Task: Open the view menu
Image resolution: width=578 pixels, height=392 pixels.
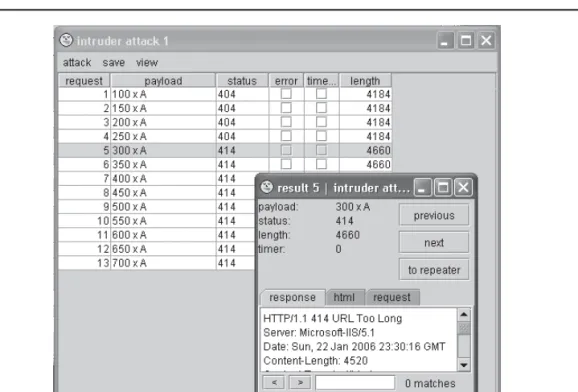Action: [x=147, y=63]
